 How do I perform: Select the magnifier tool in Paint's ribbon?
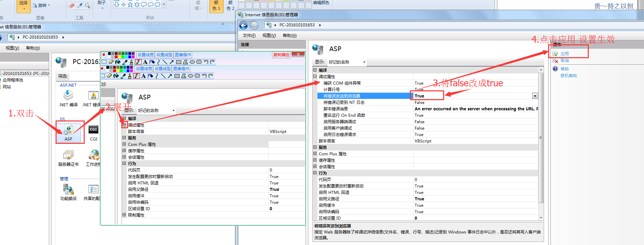tap(87, 5)
